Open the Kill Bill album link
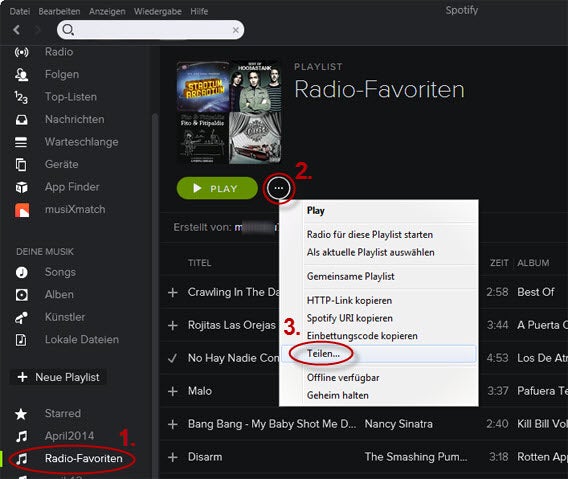This screenshot has width=568, height=479. point(542,424)
